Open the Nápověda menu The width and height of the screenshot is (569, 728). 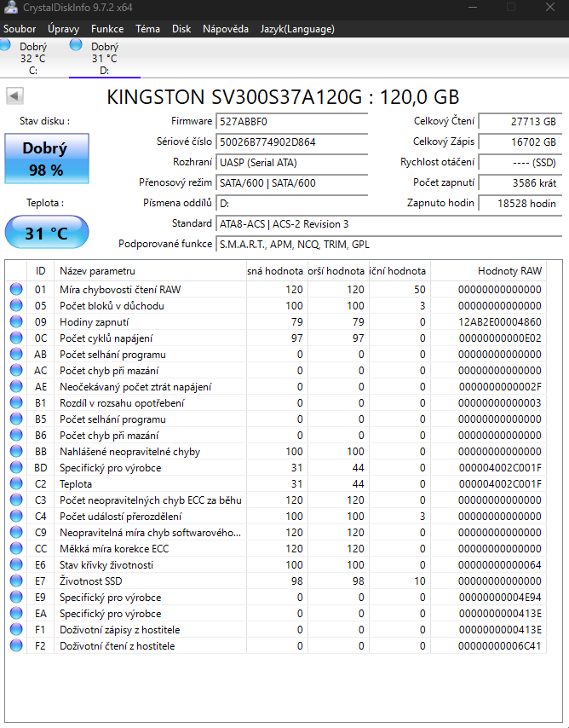pyautogui.click(x=226, y=29)
